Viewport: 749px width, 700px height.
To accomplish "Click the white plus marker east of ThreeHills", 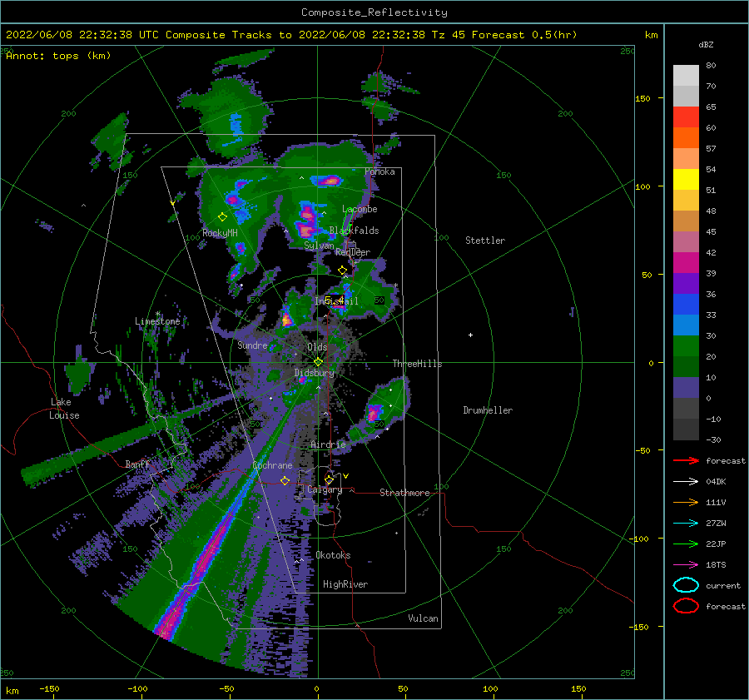I will (470, 335).
